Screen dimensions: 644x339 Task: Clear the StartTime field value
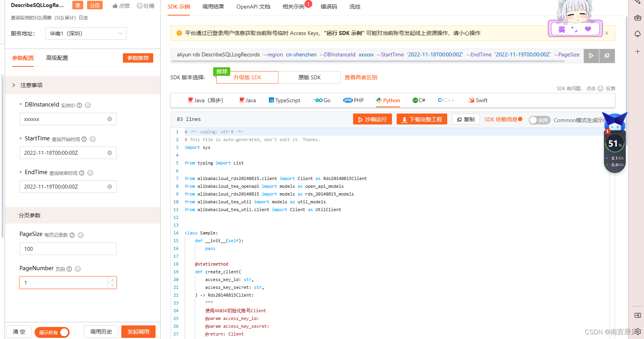click(110, 153)
